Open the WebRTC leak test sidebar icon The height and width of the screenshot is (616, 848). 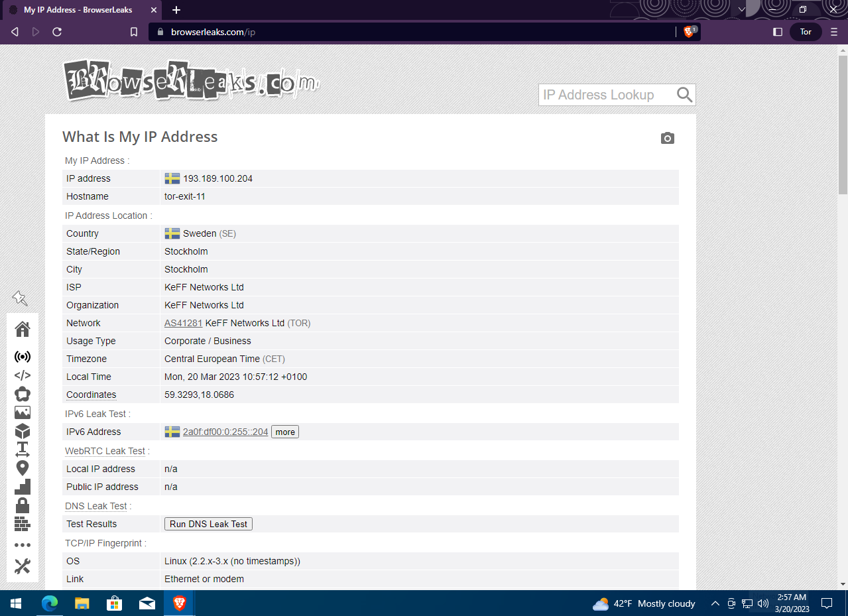coord(23,394)
